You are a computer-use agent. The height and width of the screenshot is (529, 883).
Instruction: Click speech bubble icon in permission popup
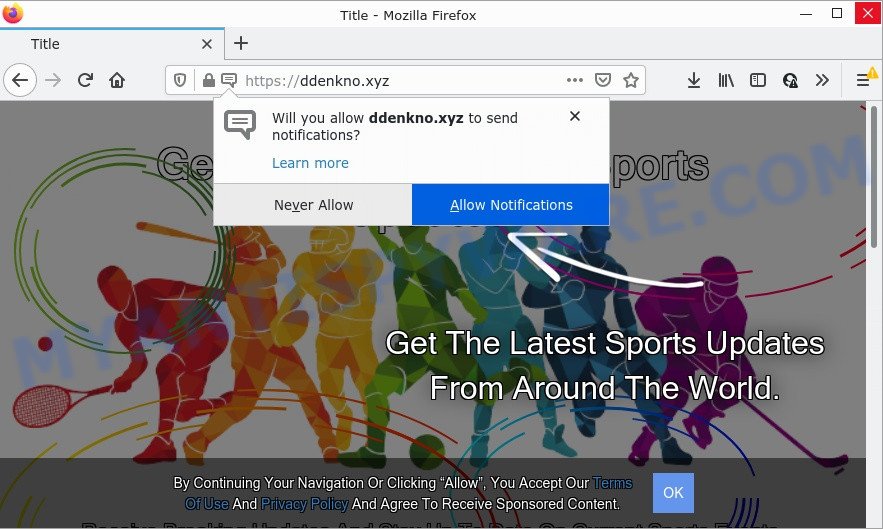coord(240,125)
